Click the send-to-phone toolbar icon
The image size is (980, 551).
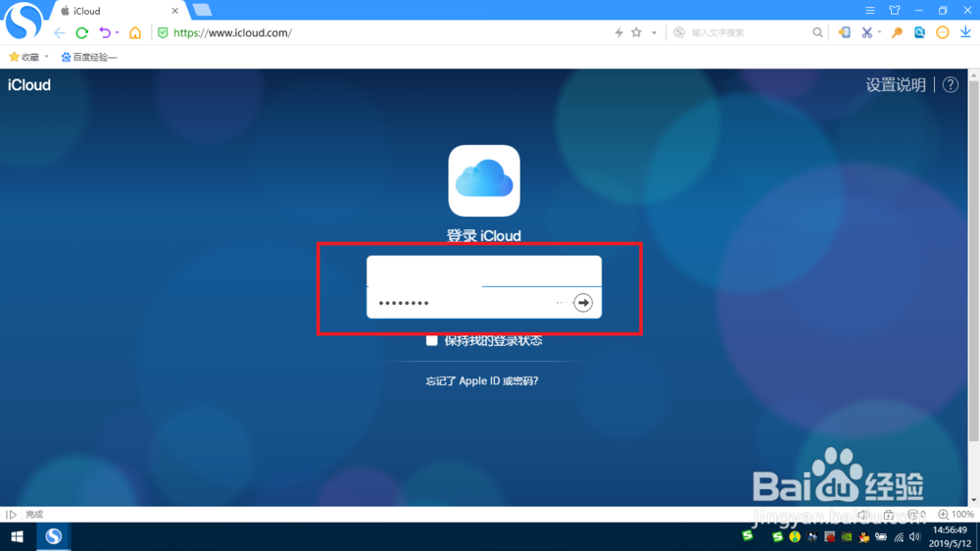[845, 32]
